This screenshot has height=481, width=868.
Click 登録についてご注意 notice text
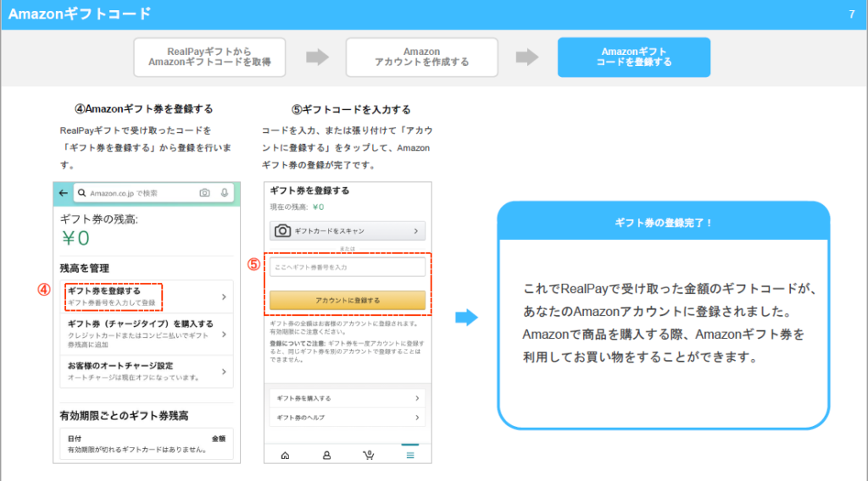[x=347, y=351]
